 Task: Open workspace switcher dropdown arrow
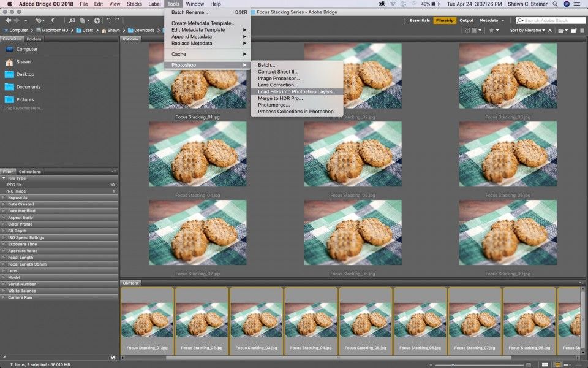tap(502, 20)
